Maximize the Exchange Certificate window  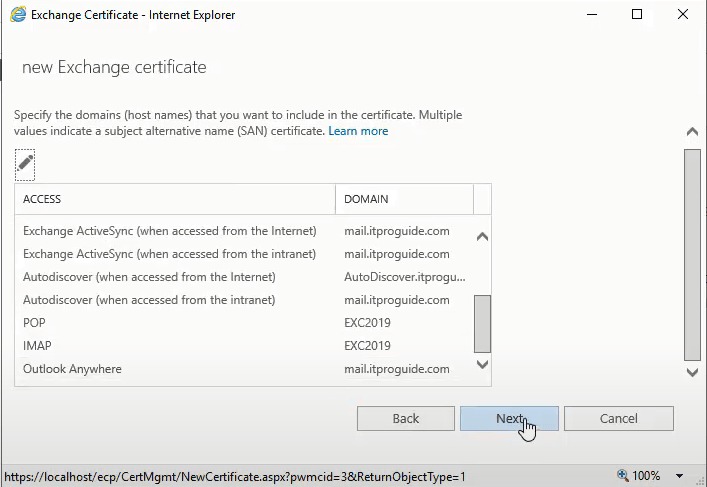click(x=637, y=14)
